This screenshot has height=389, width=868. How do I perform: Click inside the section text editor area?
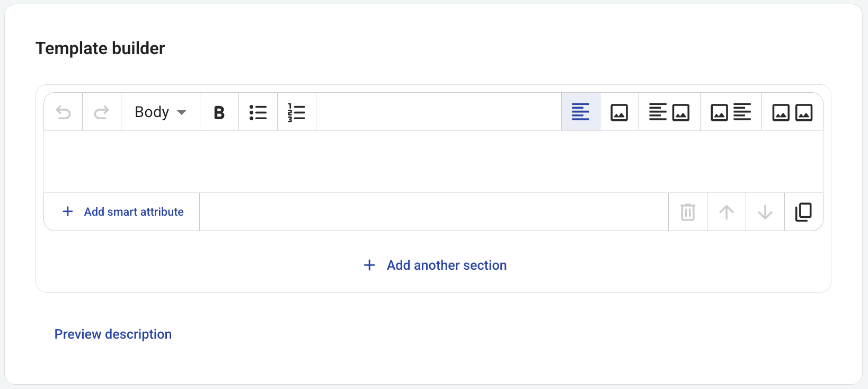433,162
